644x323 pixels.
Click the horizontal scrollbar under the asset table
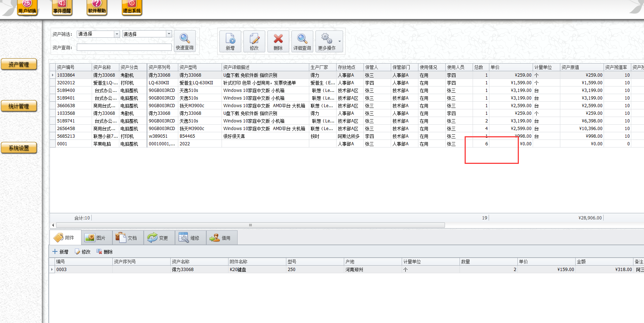pyautogui.click(x=250, y=225)
